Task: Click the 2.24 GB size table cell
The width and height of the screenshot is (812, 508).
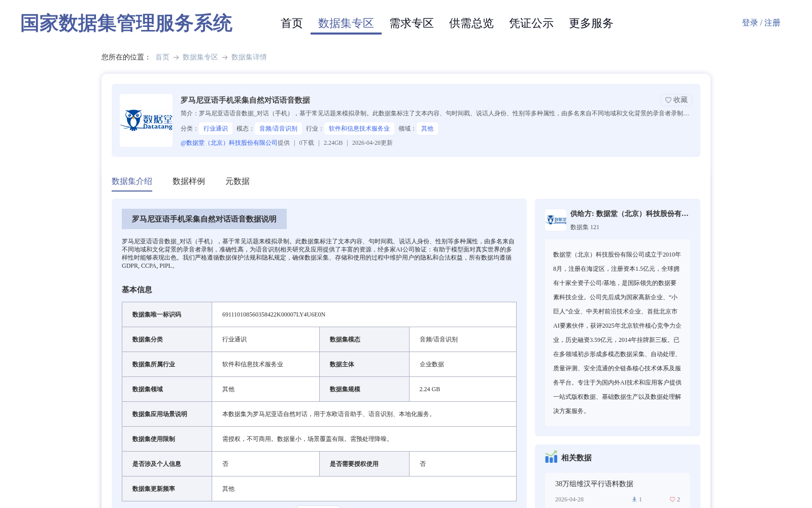Action: [463, 389]
